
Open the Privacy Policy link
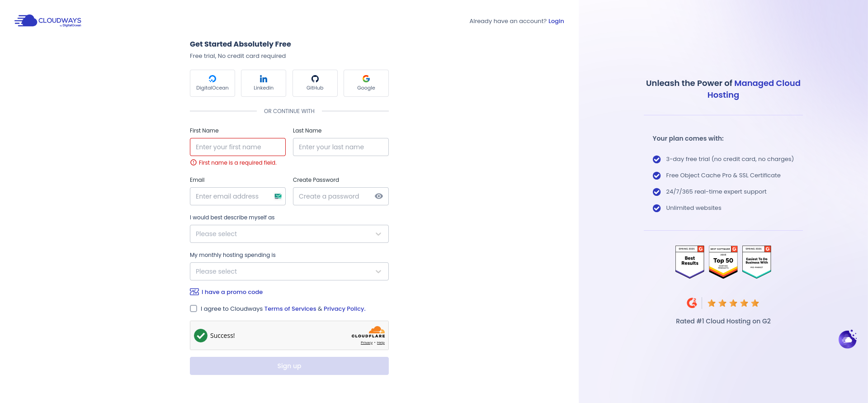(344, 309)
